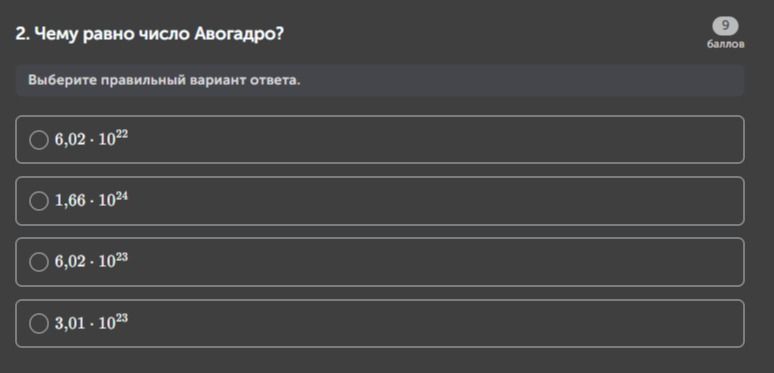Click the exponent 22 in the first answer

122,135
